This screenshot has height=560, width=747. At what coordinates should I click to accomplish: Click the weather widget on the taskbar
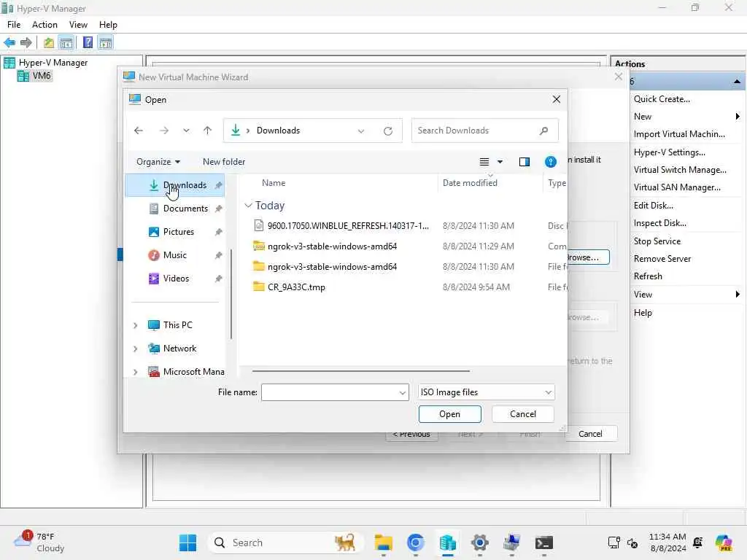point(39,542)
